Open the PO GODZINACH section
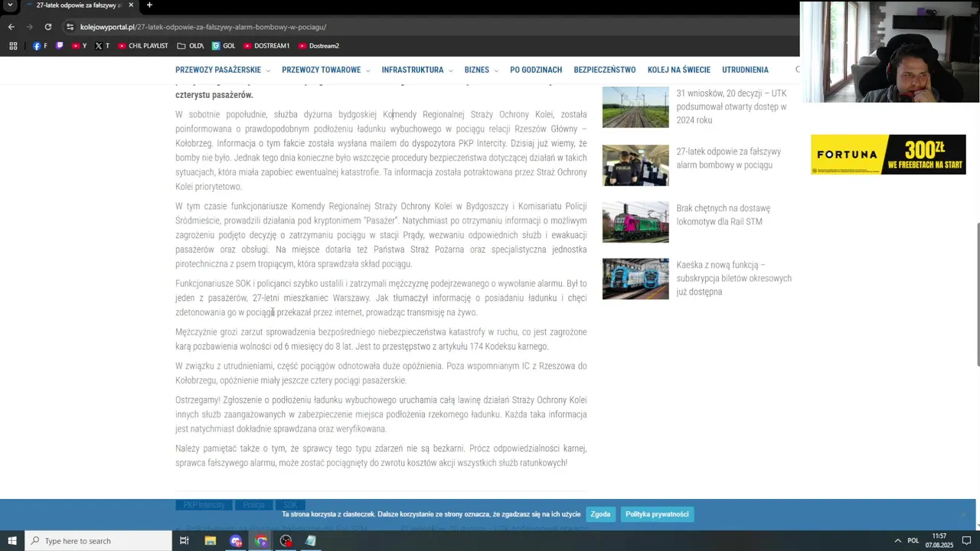The height and width of the screenshot is (551, 980). (536, 70)
